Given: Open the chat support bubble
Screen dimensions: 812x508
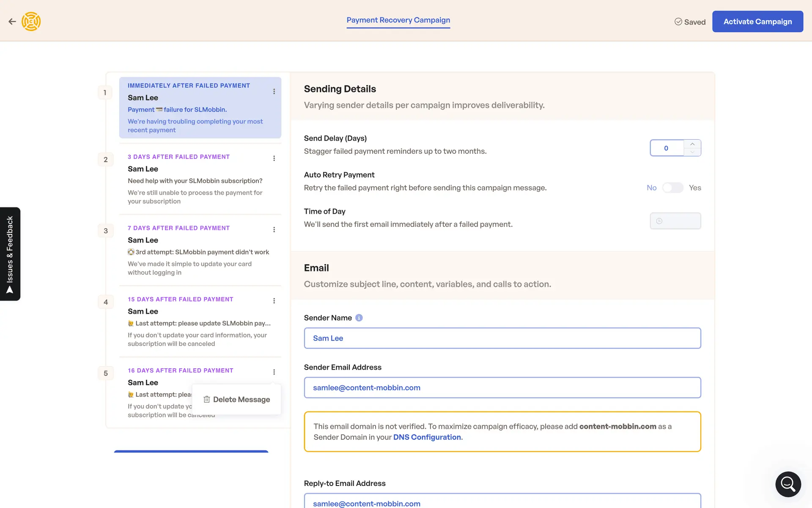Looking at the screenshot, I should click(x=788, y=484).
